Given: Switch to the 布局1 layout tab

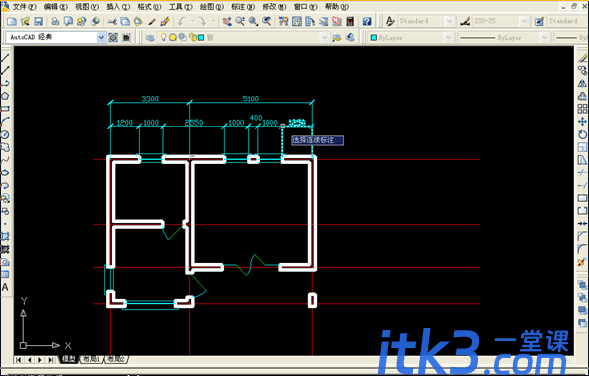Looking at the screenshot, I should pyautogui.click(x=91, y=359).
